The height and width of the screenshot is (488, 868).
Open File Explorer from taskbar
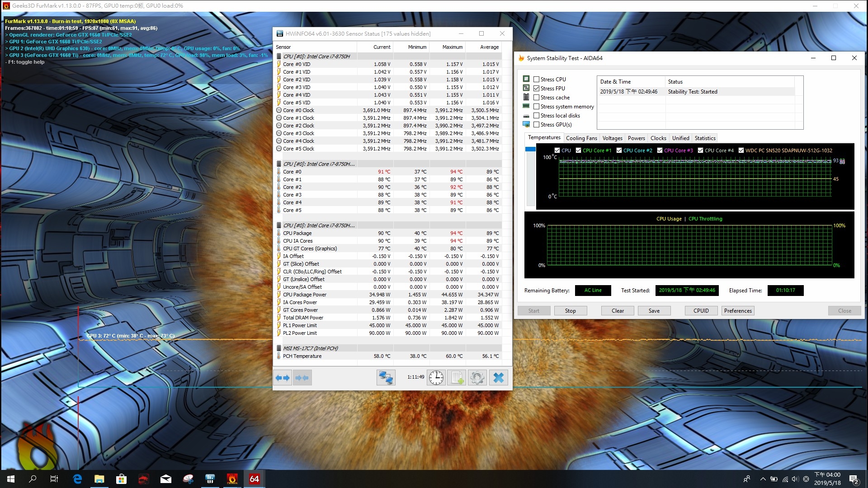point(99,479)
